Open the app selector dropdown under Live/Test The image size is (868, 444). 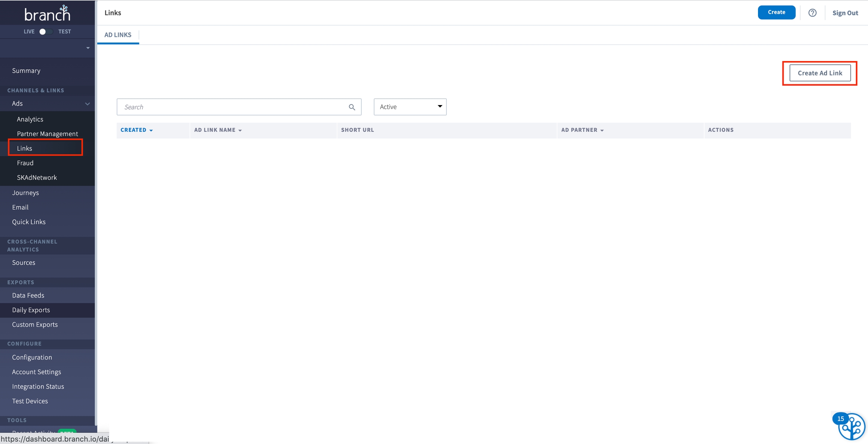point(87,48)
